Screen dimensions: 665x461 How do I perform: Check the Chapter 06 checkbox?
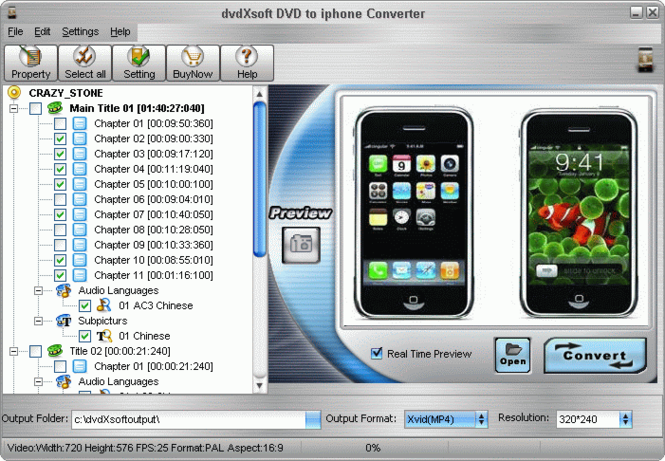[x=60, y=199]
